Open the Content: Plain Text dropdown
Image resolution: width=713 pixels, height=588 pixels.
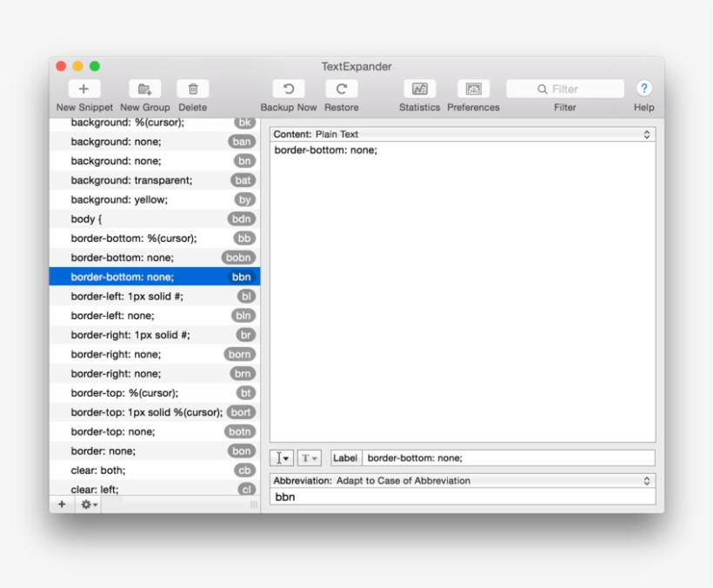459,135
